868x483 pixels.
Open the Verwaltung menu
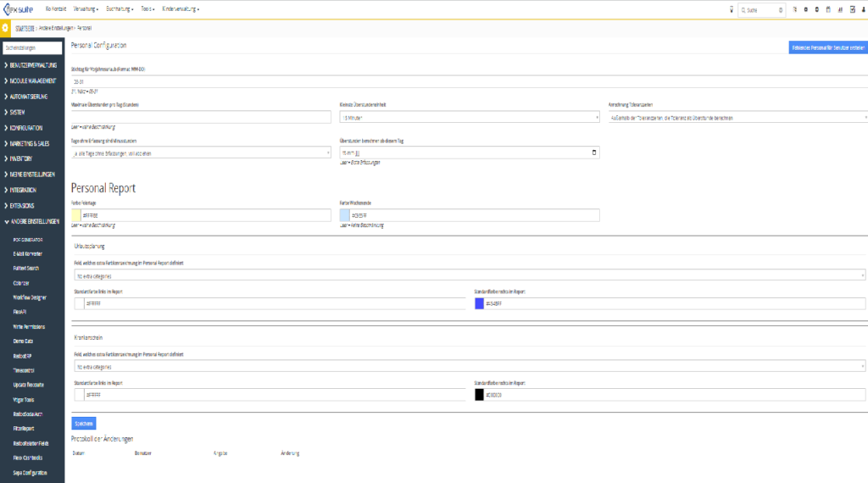click(86, 9)
